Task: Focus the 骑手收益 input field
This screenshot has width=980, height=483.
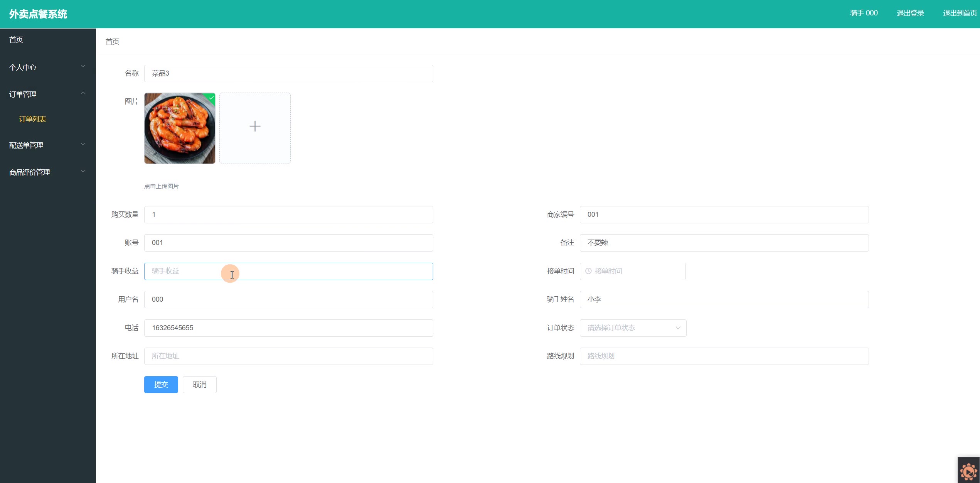Action: click(288, 271)
